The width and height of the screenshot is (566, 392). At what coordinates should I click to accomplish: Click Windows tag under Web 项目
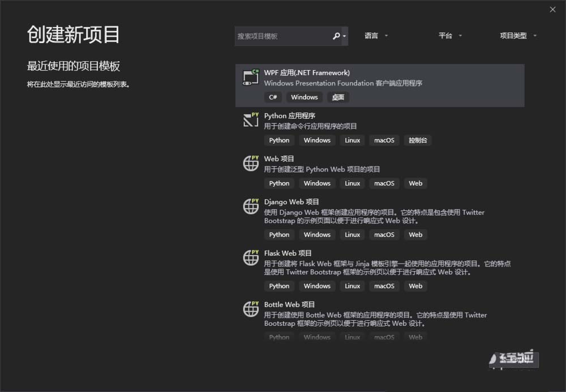pyautogui.click(x=317, y=183)
